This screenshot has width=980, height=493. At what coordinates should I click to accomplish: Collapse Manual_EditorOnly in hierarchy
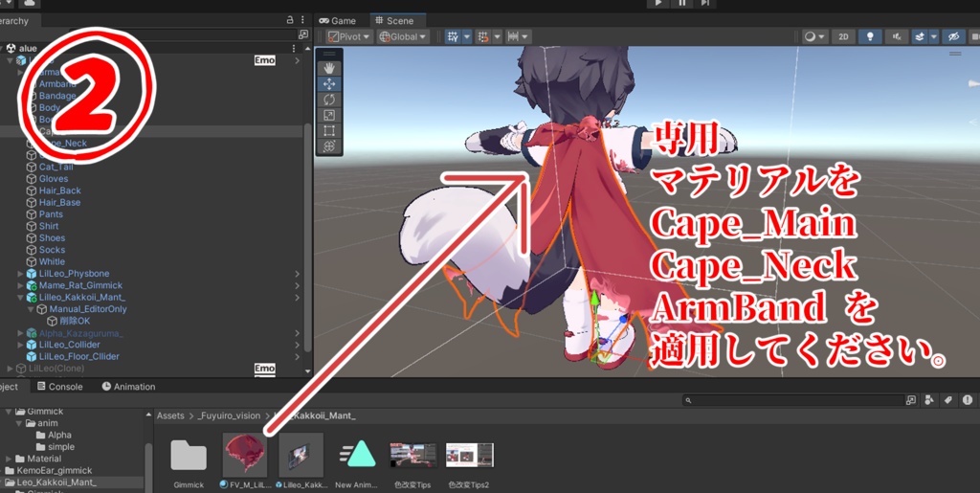point(31,309)
